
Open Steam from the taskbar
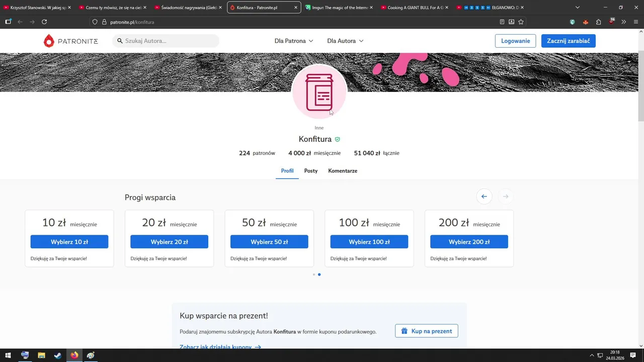coord(58,355)
